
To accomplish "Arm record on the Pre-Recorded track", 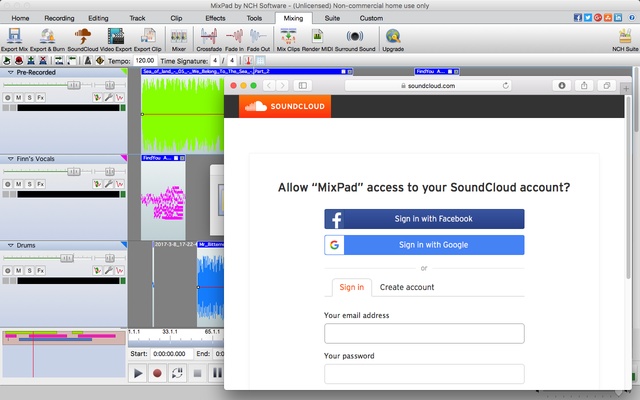I will point(7,98).
